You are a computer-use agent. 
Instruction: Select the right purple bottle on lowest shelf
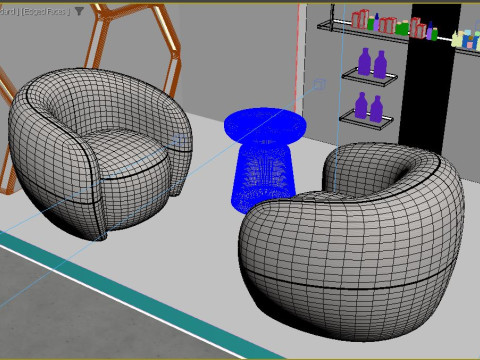376,109
